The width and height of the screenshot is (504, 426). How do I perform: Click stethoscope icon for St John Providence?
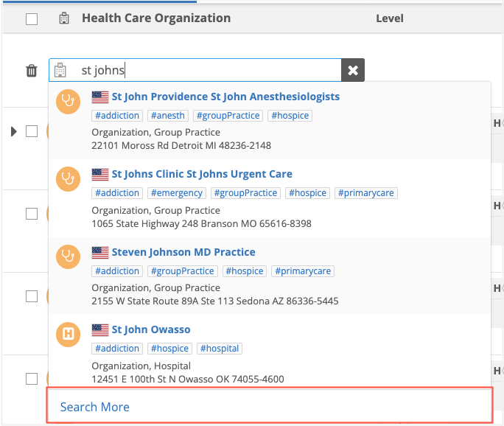[68, 100]
